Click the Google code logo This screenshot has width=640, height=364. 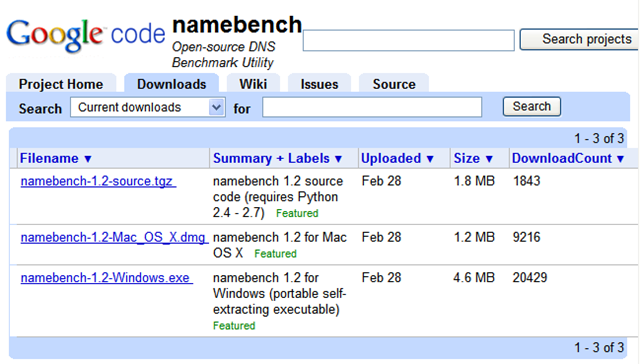point(86,35)
